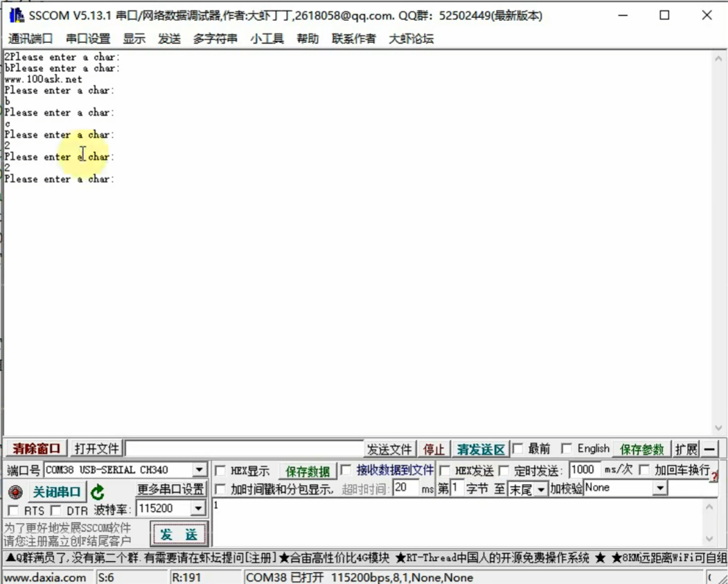Image resolution: width=728 pixels, height=584 pixels.
Task: Toggle the English language checkbox
Action: coord(566,449)
